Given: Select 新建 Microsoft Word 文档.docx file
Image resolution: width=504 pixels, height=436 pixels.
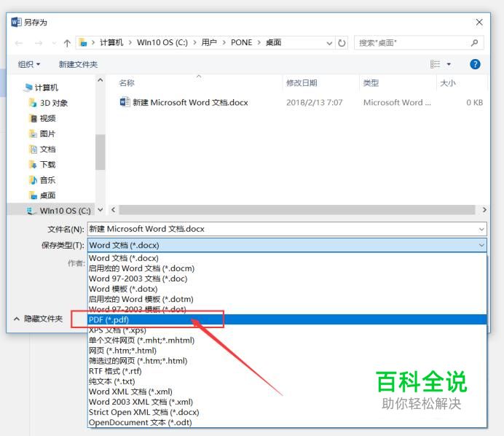Looking at the screenshot, I should tap(190, 102).
